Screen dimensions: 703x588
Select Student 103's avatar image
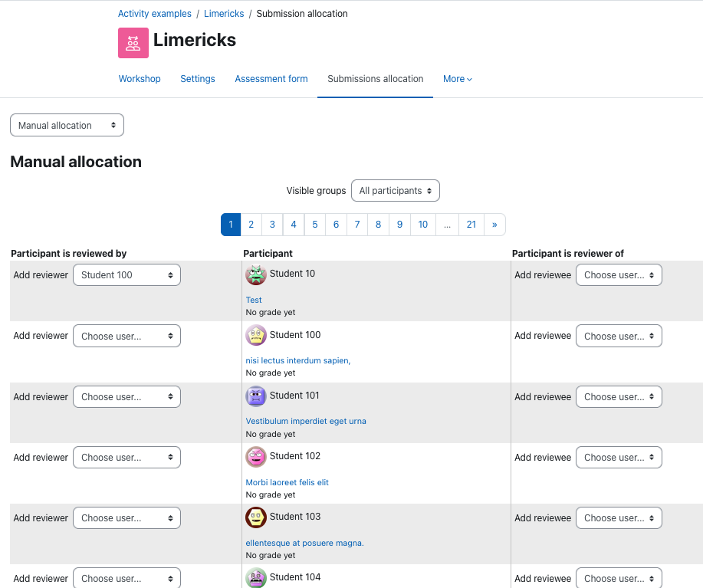[x=256, y=517]
